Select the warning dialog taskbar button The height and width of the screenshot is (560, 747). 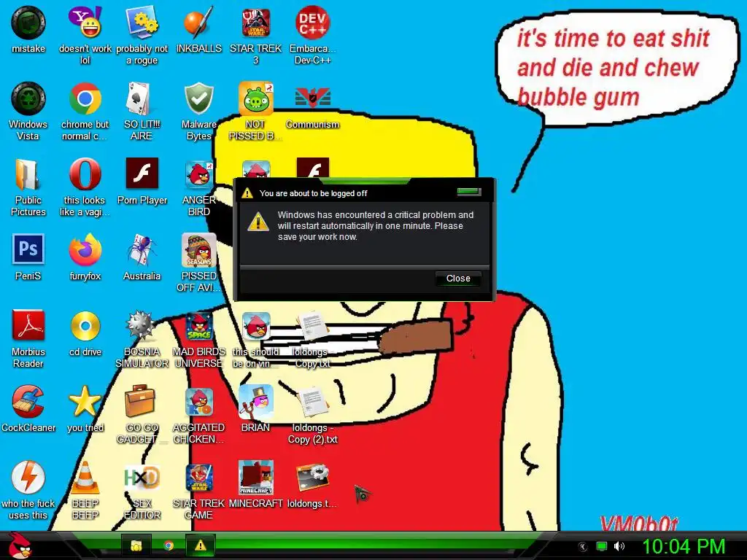(x=200, y=545)
